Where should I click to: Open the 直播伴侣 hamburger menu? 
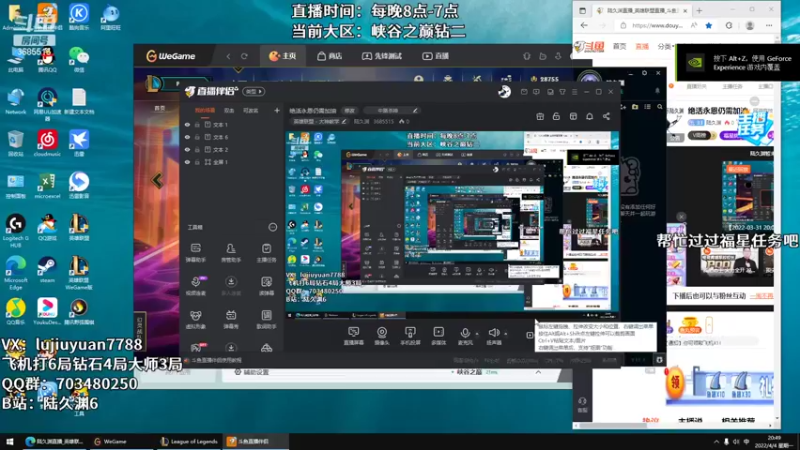(x=574, y=92)
